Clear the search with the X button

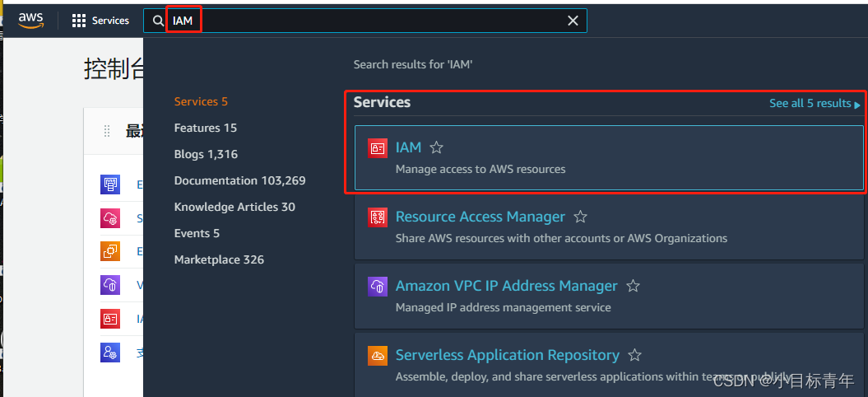[573, 21]
